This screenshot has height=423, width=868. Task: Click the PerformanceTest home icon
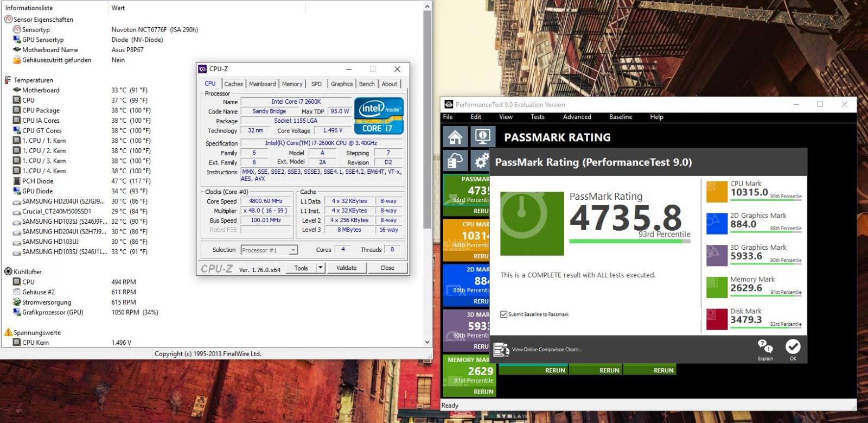(455, 137)
